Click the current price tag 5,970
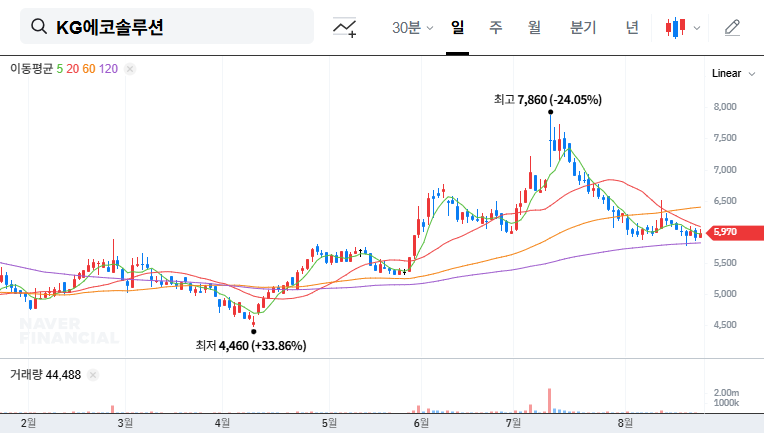The image size is (764, 433). (x=734, y=232)
